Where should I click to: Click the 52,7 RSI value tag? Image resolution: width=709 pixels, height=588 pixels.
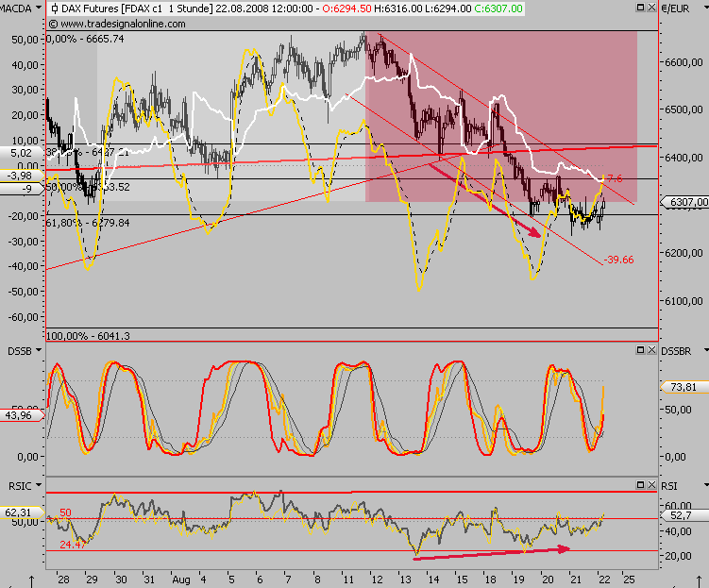point(684,515)
